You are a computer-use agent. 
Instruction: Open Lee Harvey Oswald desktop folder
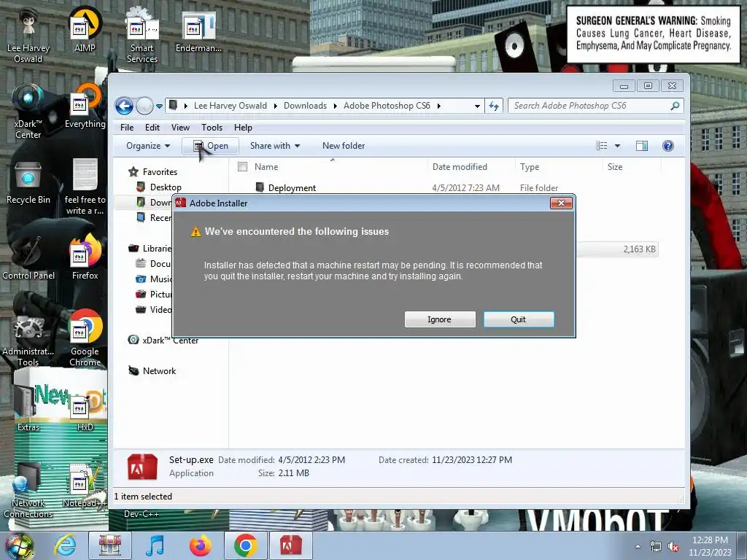tap(28, 36)
